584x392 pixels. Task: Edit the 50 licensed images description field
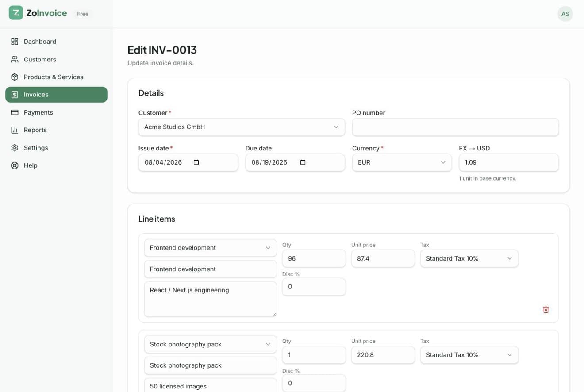(211, 385)
